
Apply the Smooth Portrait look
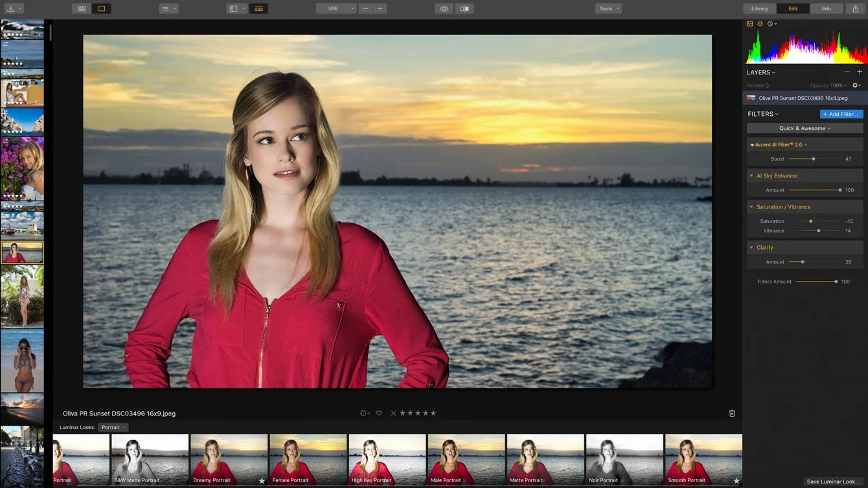[x=703, y=460]
